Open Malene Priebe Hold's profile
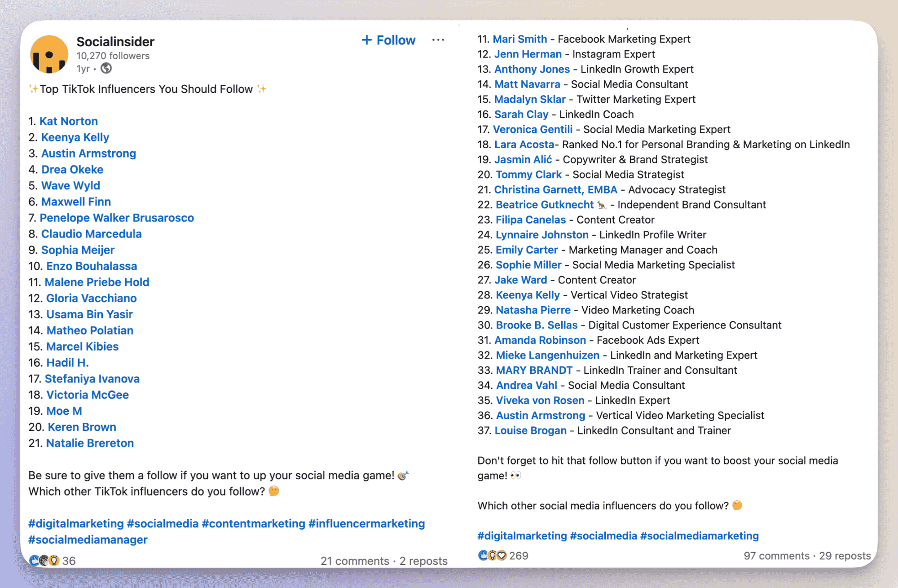898x588 pixels. (x=97, y=282)
